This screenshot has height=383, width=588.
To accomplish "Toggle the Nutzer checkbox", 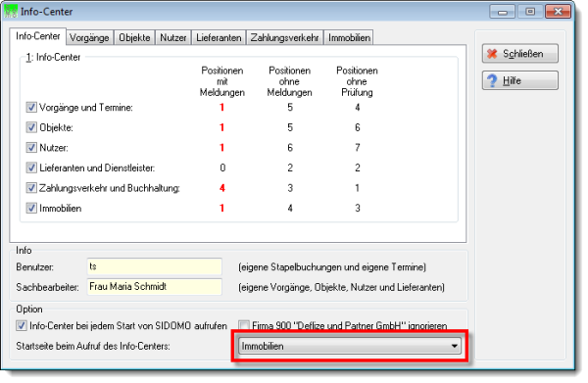I will click(x=31, y=148).
